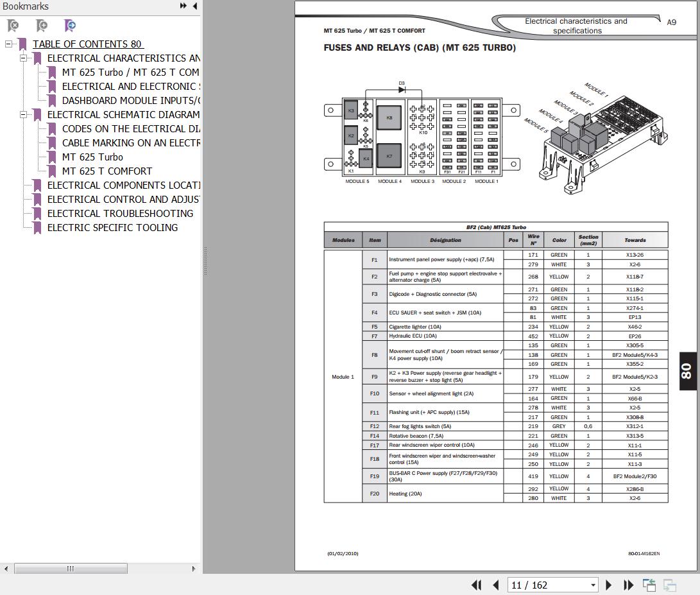This screenshot has height=595, width=700.
Task: Open the ELECTRICAL TROUBLESHOOTING bookmark
Action: click(x=121, y=214)
